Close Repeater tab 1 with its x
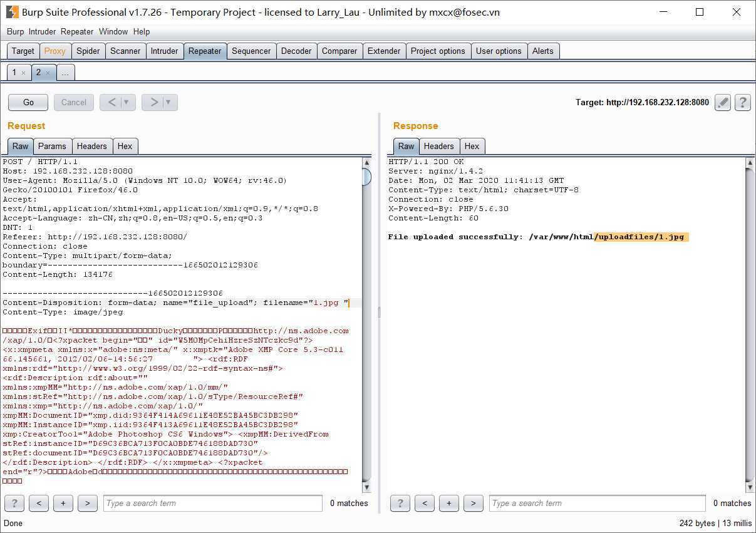The width and height of the screenshot is (756, 533). coord(24,73)
